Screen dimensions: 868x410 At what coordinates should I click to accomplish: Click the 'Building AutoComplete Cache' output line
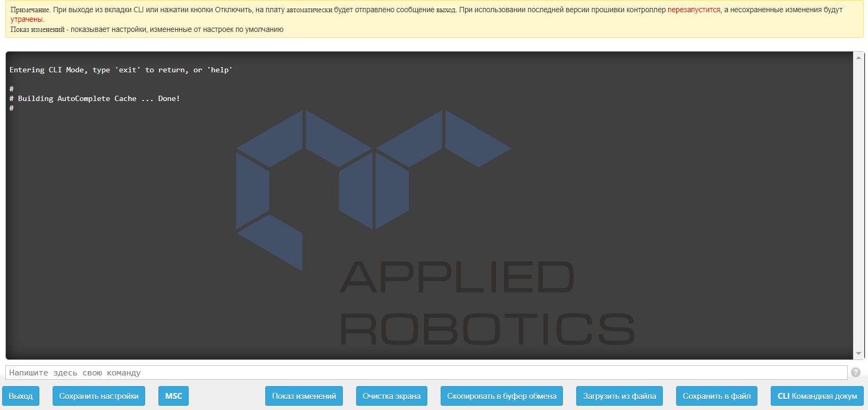pyautogui.click(x=98, y=98)
